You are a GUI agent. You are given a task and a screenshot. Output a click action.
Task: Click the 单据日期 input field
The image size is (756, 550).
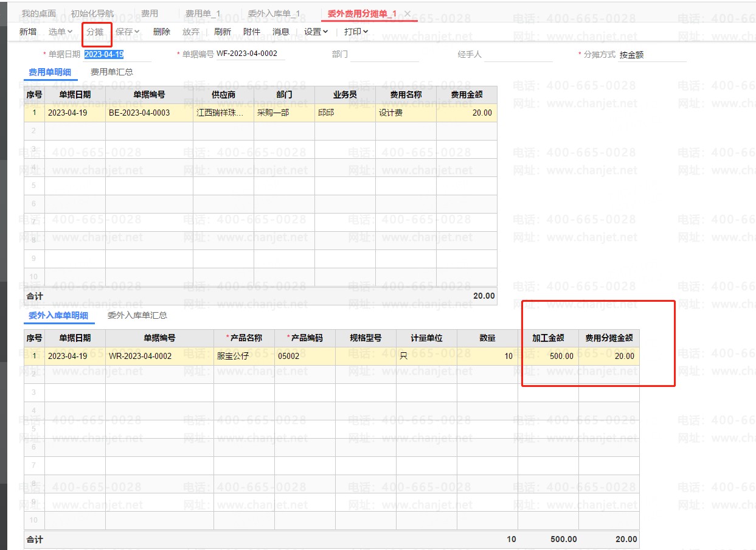click(116, 54)
